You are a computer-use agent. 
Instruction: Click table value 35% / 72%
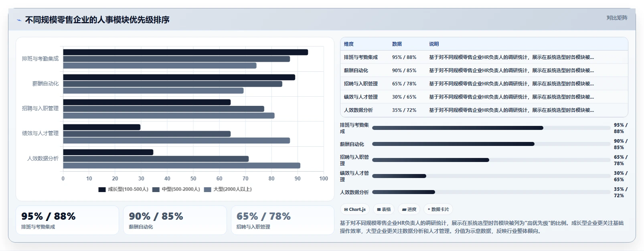click(x=404, y=110)
